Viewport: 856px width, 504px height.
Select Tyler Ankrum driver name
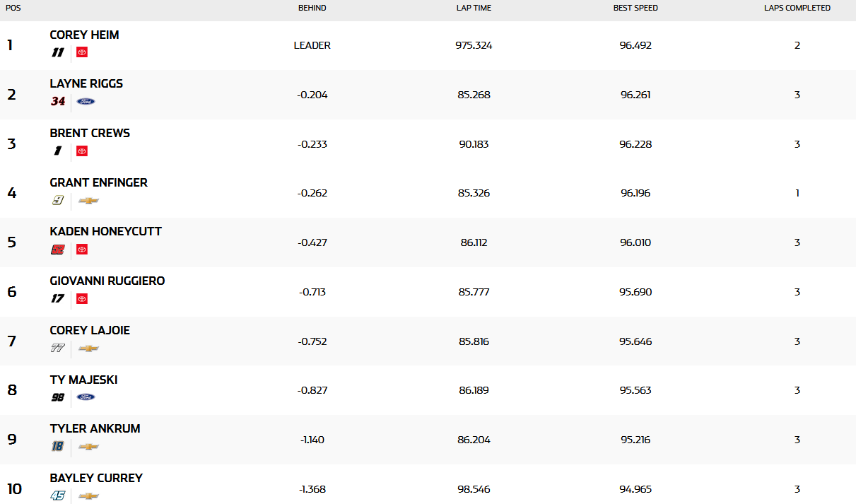(95, 428)
